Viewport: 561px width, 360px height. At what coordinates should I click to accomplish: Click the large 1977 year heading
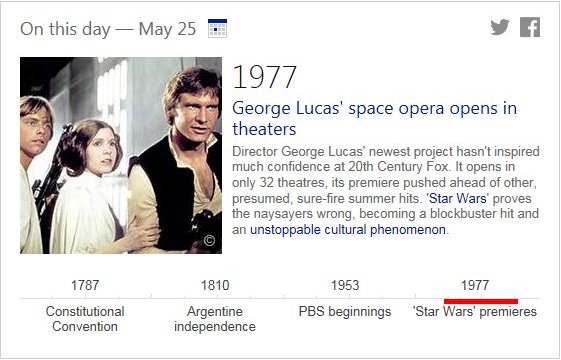click(264, 77)
